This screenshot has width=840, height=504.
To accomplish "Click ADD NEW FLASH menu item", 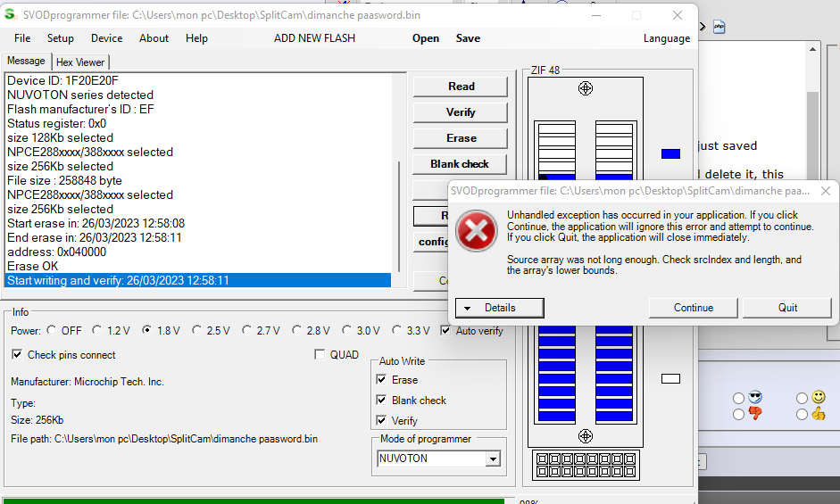I will [x=314, y=38].
